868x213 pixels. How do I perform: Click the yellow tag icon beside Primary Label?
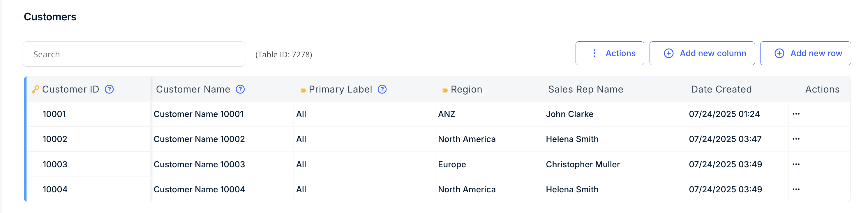point(303,90)
